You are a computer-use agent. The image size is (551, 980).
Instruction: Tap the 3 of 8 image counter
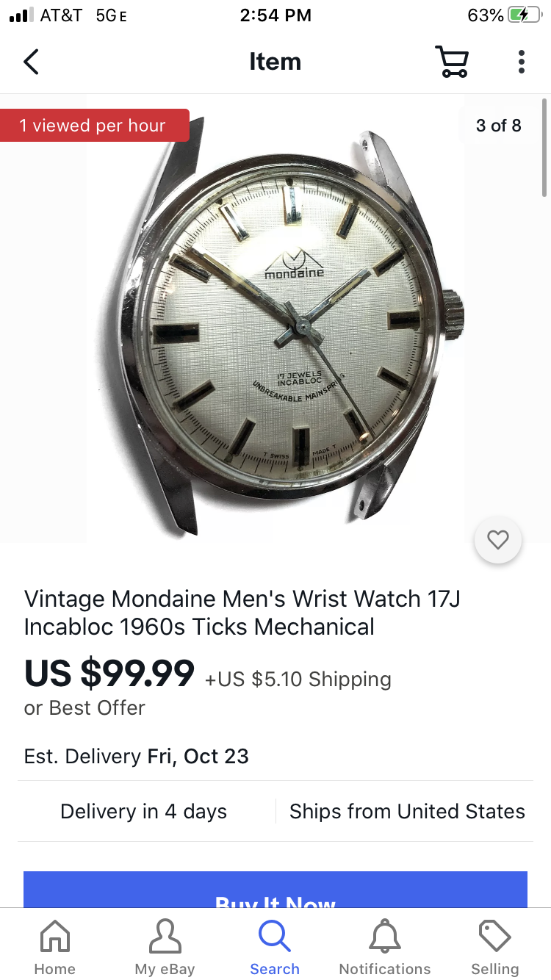coord(498,126)
